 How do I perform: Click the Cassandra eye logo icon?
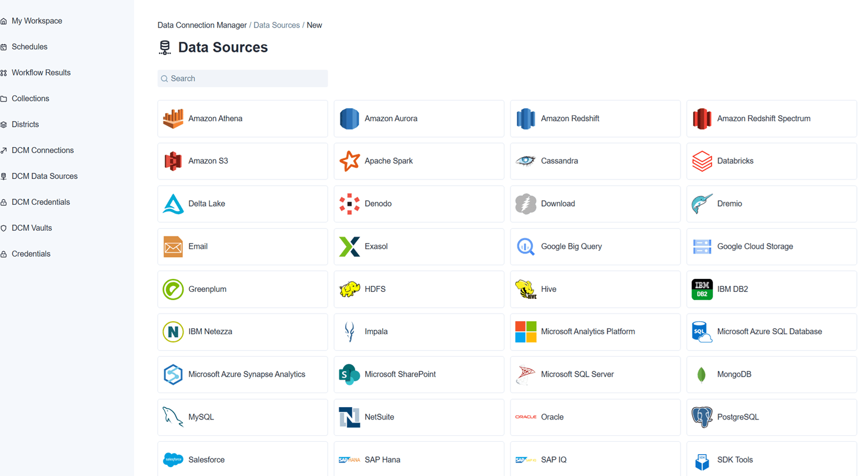(526, 161)
